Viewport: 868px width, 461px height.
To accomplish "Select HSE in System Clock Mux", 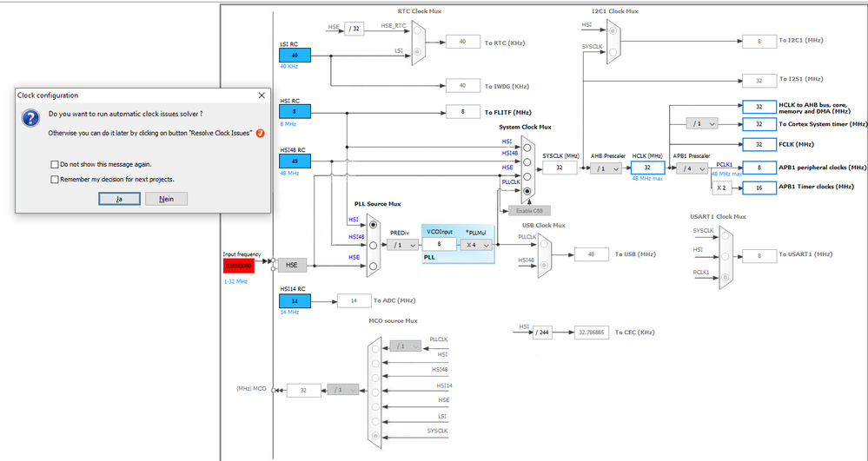I will [527, 176].
